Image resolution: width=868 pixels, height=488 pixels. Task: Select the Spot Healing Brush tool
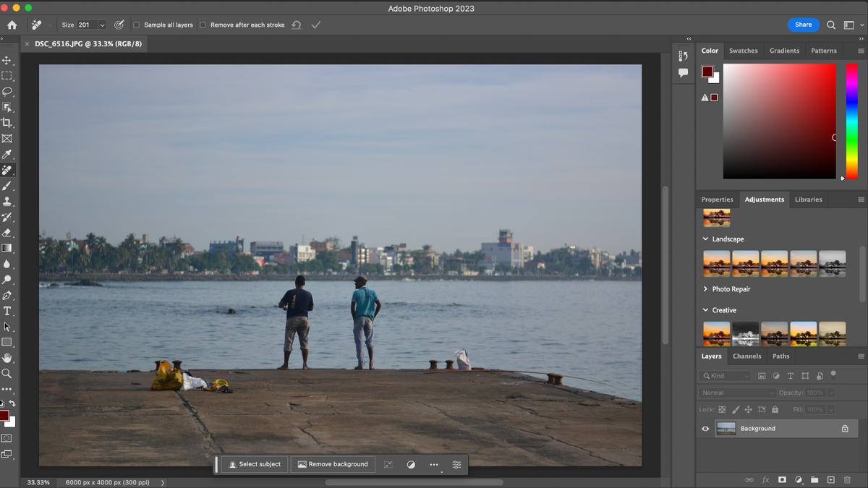point(9,171)
